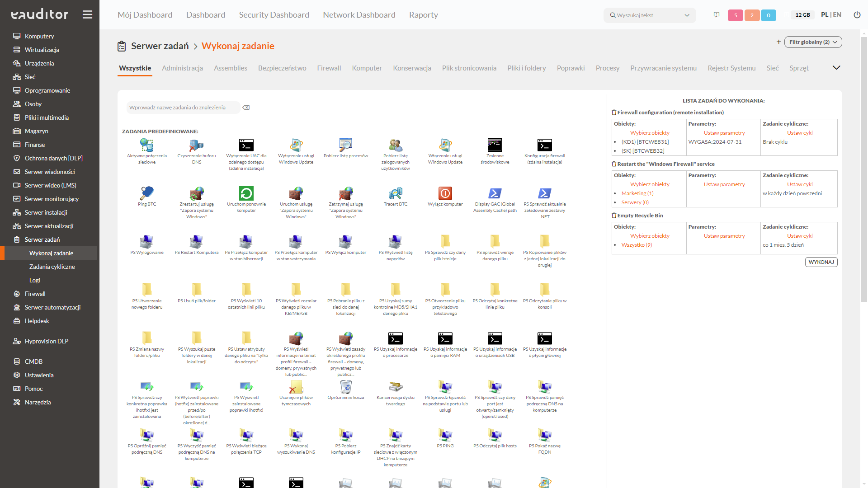
Task: Open 'Hyprovision DLP' sidebar item
Action: tap(47, 341)
